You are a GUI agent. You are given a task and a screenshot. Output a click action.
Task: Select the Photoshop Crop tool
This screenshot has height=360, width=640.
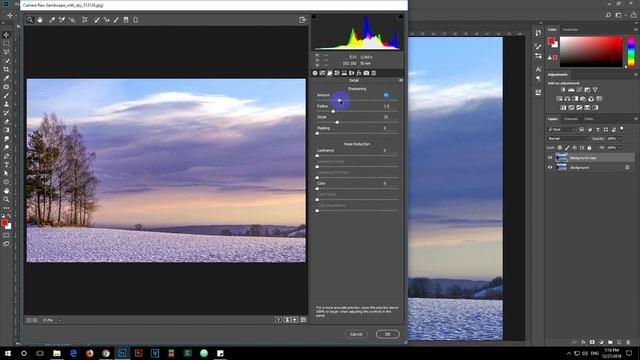(x=6, y=69)
